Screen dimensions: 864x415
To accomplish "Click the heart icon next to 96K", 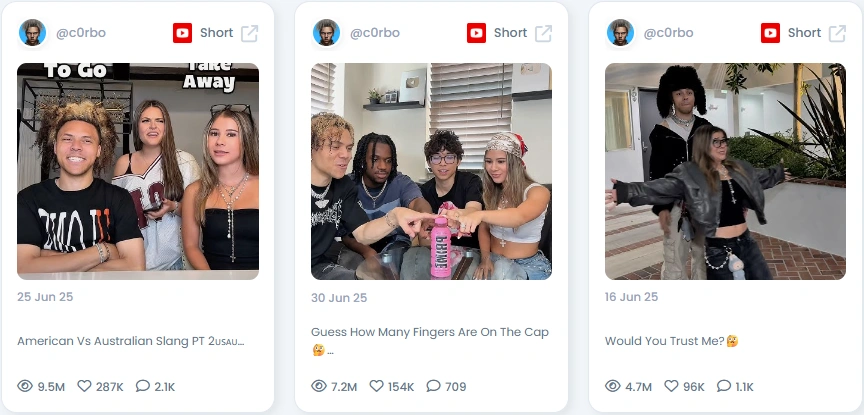I will (671, 386).
